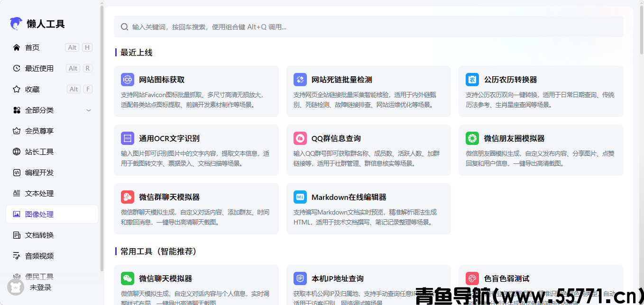
Task: Click the text icon beside 文本处理
Action: point(17,193)
